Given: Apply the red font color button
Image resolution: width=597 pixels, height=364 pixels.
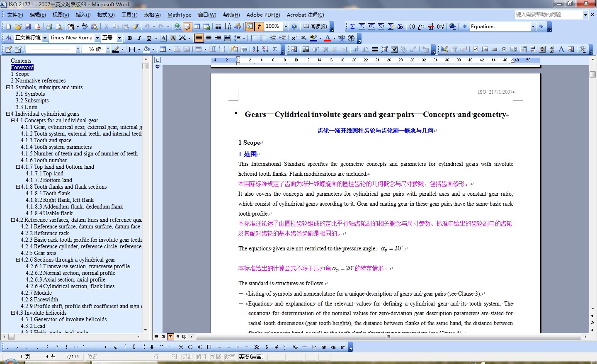Looking at the screenshot, I should point(328,38).
